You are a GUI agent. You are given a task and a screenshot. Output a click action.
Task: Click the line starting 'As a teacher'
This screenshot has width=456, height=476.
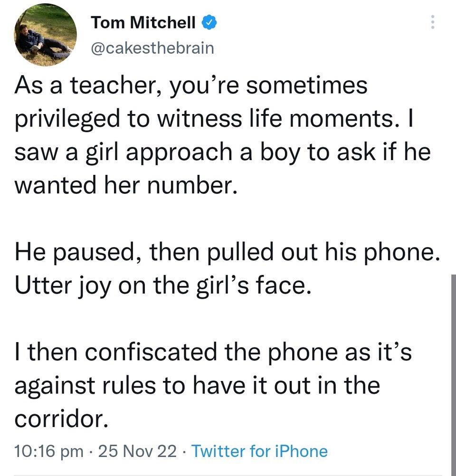[x=191, y=87]
